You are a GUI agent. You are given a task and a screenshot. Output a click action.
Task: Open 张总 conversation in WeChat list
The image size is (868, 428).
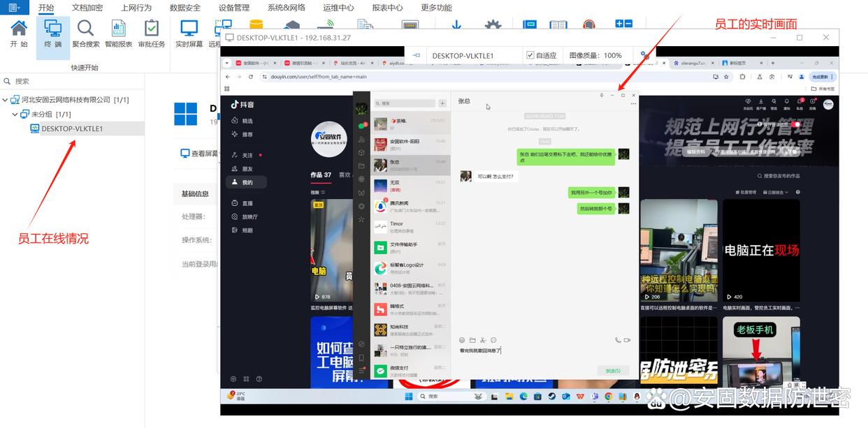pos(410,165)
